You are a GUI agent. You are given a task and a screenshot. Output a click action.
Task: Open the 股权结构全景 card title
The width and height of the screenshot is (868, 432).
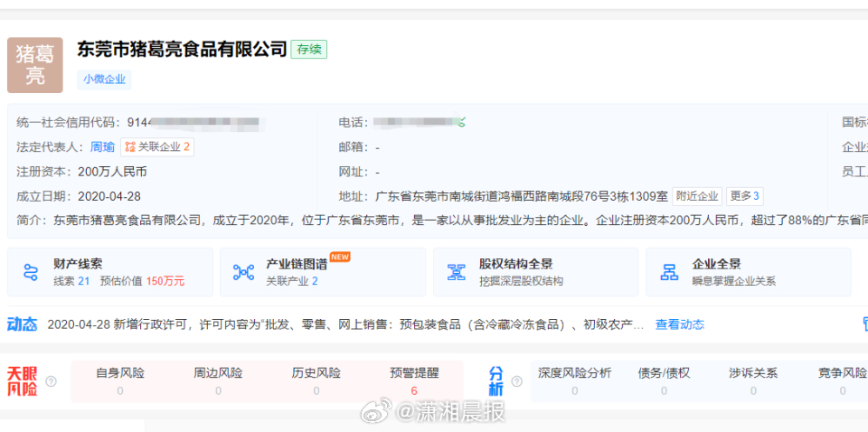(516, 265)
